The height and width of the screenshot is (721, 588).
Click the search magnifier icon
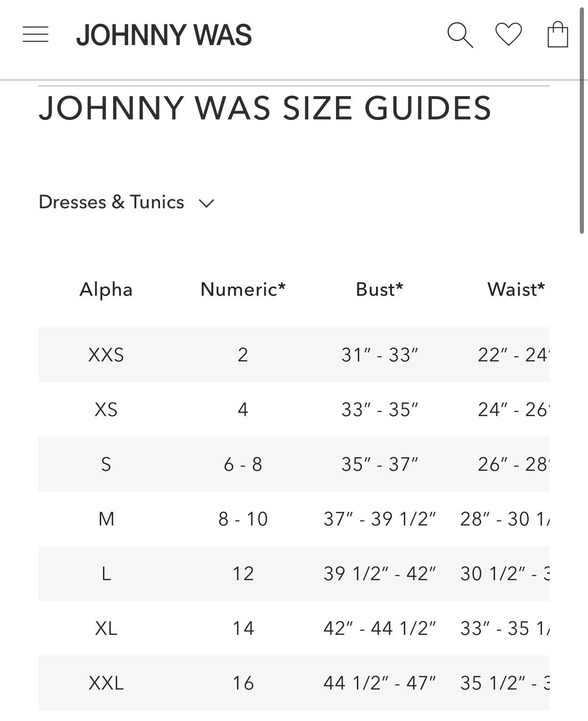pos(459,35)
